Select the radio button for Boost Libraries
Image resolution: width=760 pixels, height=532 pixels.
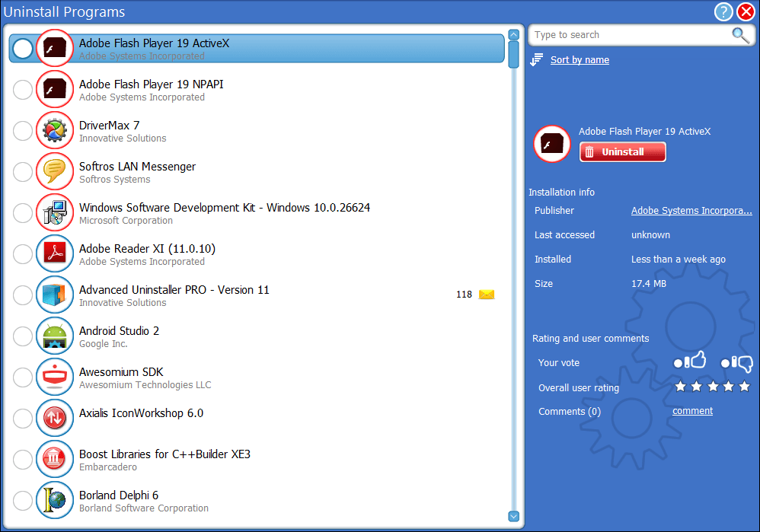[x=22, y=459]
